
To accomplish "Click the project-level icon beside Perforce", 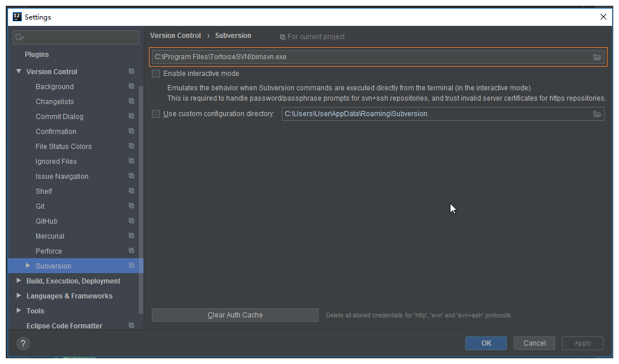I will click(132, 251).
